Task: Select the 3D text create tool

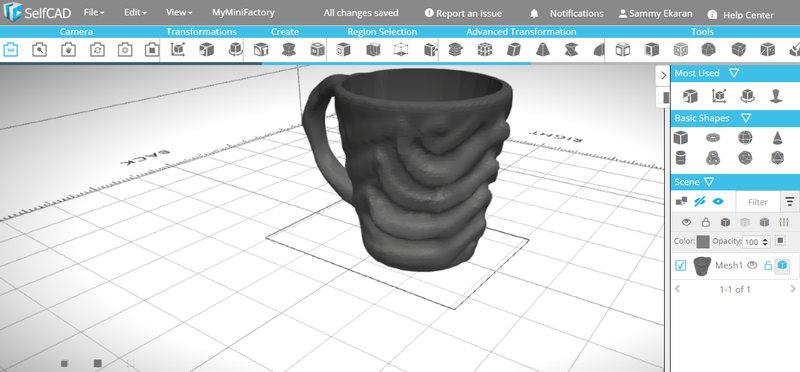Action: pyautogui.click(x=261, y=50)
